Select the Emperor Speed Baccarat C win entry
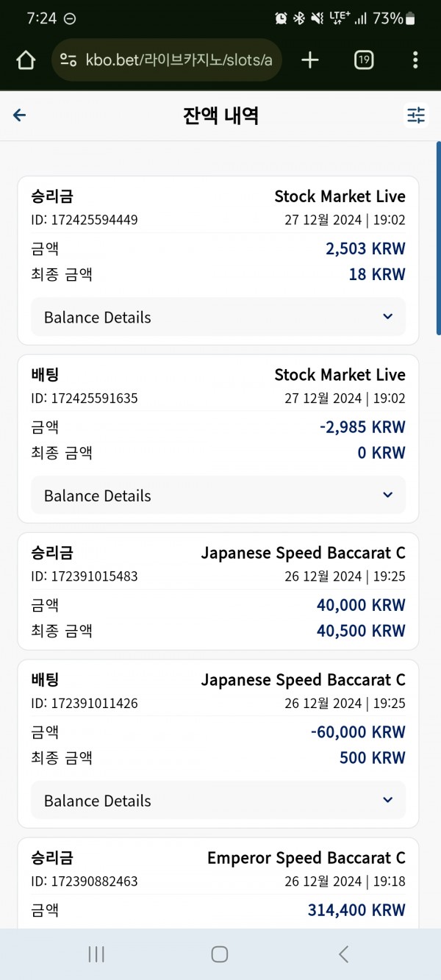Screen dimensions: 441x980 point(218,882)
